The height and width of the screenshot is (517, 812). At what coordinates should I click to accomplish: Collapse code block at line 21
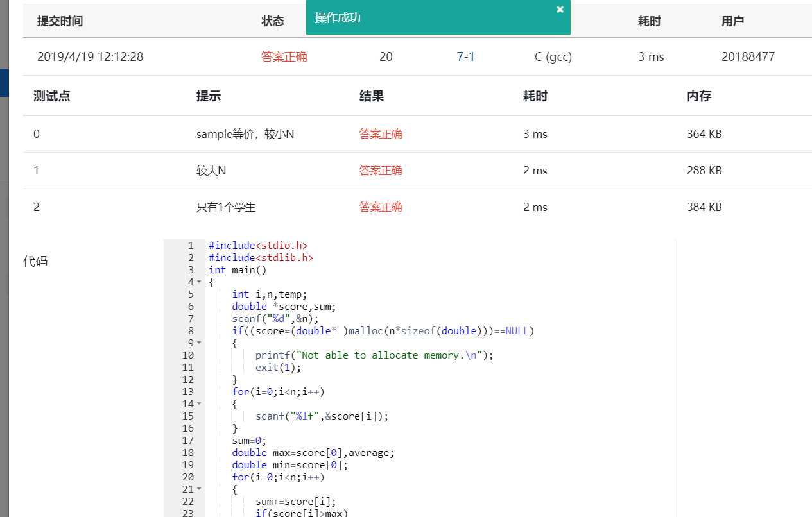[199, 489]
